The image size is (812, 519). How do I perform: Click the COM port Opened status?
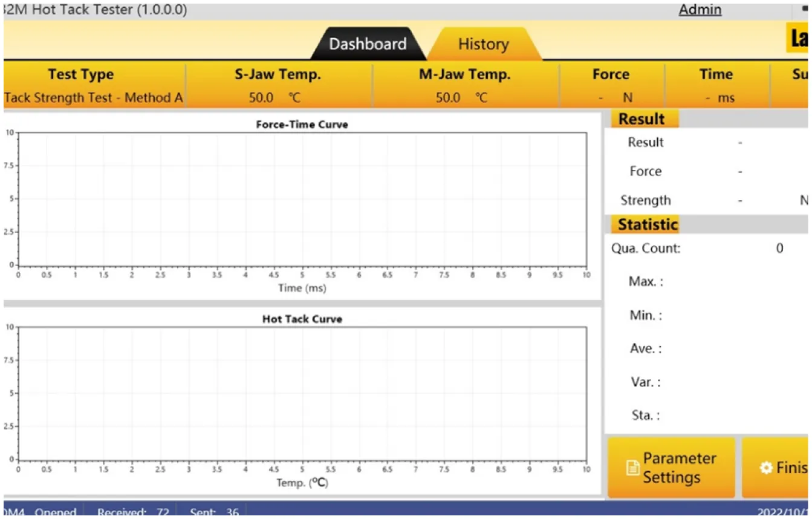41,512
